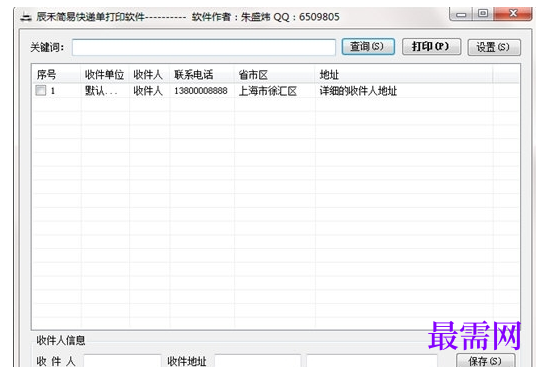Viewport: 540px width, 367px height.
Task: Click the 查询(S) search button
Action: pyautogui.click(x=368, y=46)
